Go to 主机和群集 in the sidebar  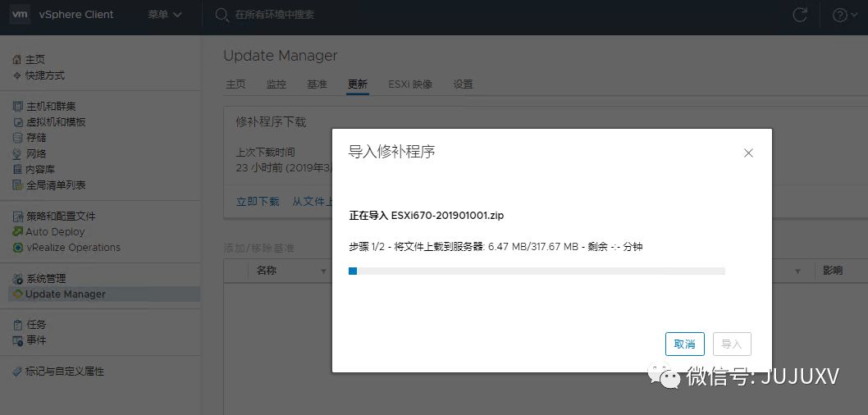coord(51,107)
